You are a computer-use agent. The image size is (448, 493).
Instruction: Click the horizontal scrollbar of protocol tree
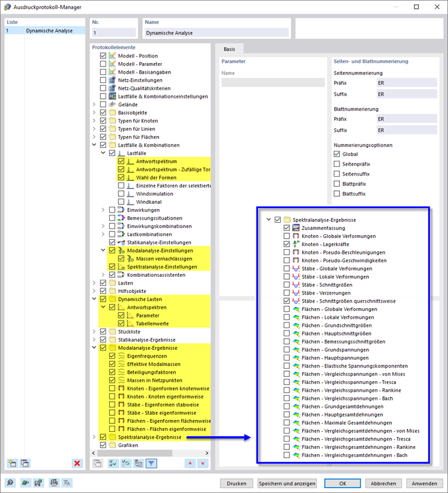pyautogui.click(x=134, y=453)
